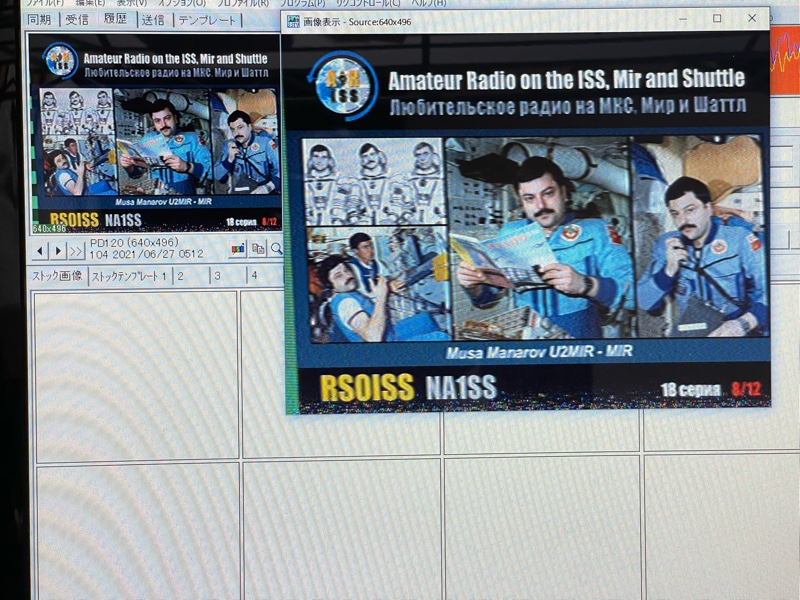This screenshot has width=800, height=600.
Task: Show the next history image
Action: tap(59, 251)
